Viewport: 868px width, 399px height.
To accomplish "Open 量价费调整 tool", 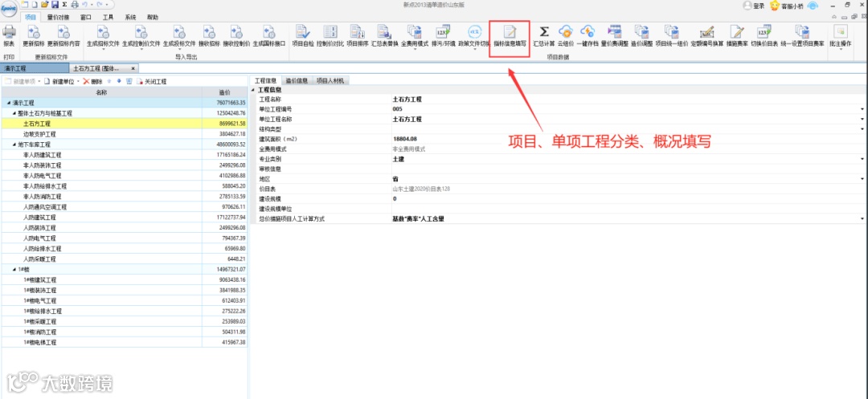I will [x=615, y=35].
